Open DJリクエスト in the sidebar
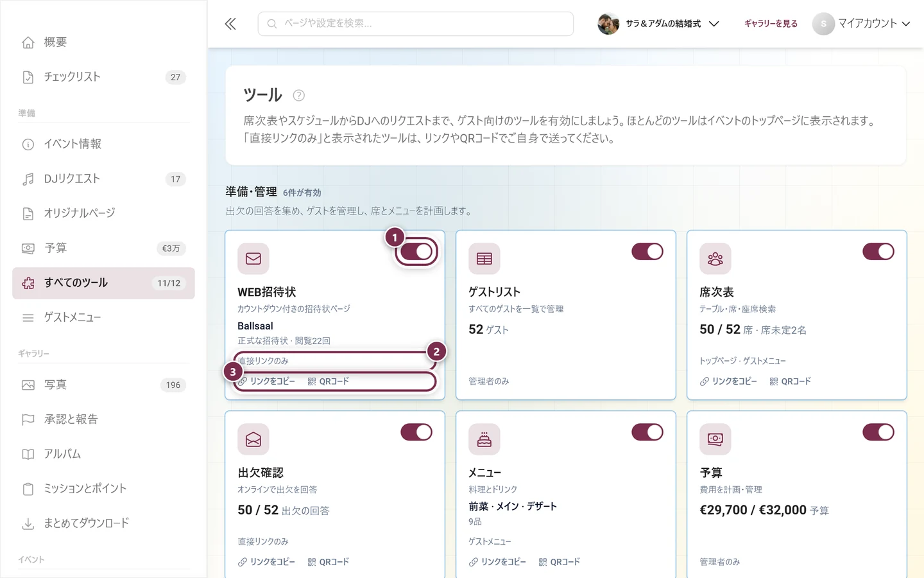Image resolution: width=924 pixels, height=578 pixels. [x=103, y=179]
